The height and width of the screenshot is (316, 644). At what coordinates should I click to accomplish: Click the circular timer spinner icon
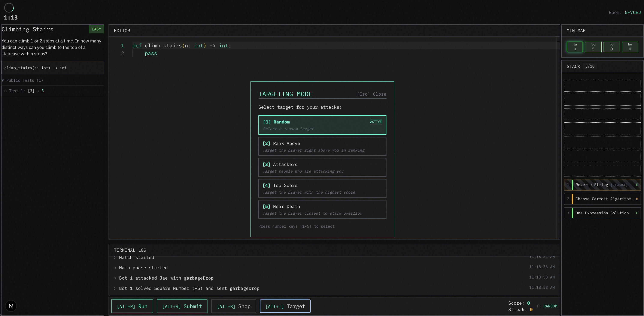point(9,8)
